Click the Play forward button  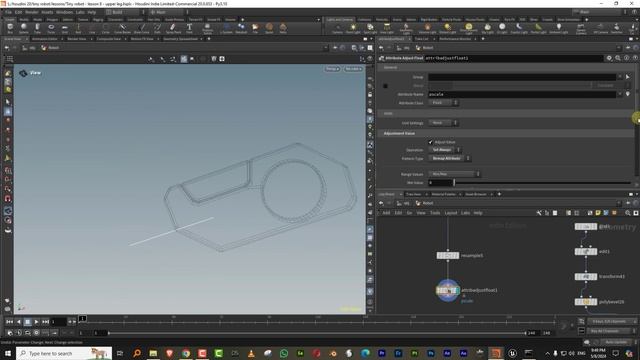click(x=37, y=322)
